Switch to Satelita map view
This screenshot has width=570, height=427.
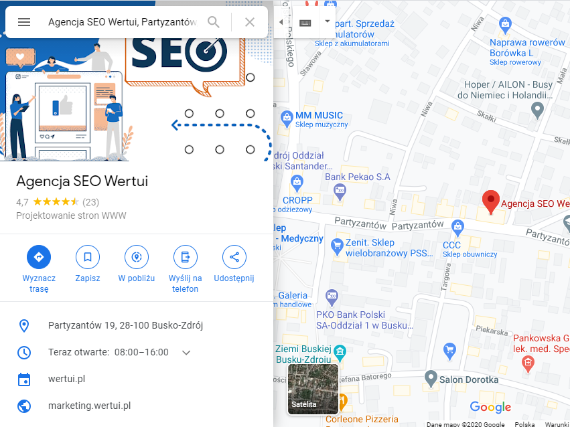(313, 389)
